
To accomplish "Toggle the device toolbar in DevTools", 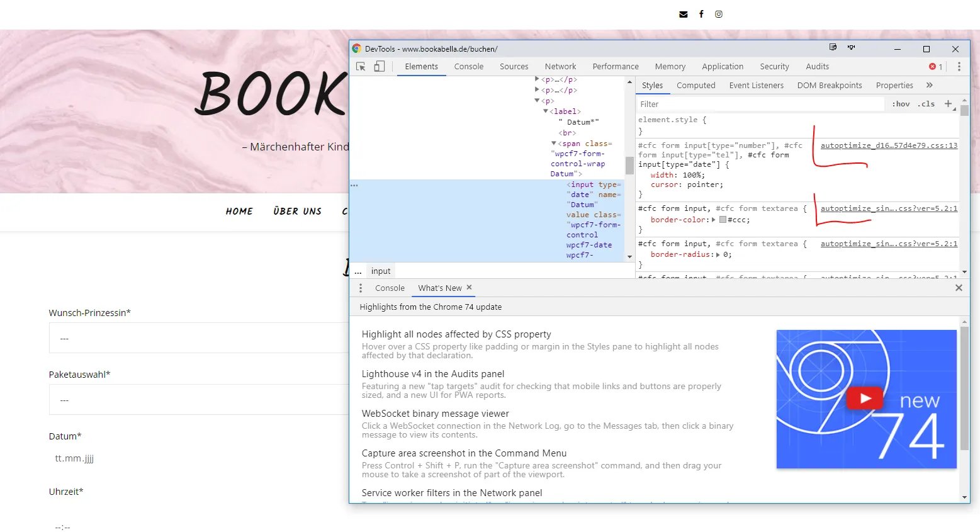I will (380, 67).
